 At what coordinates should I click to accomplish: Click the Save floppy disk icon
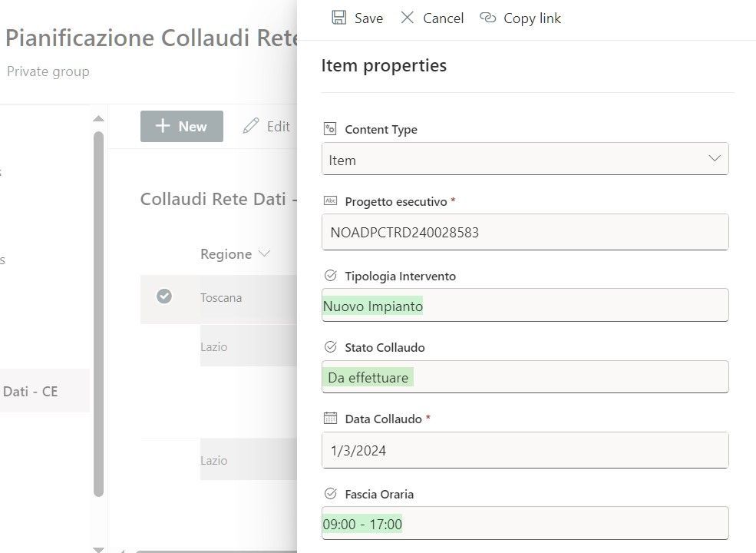coord(338,18)
